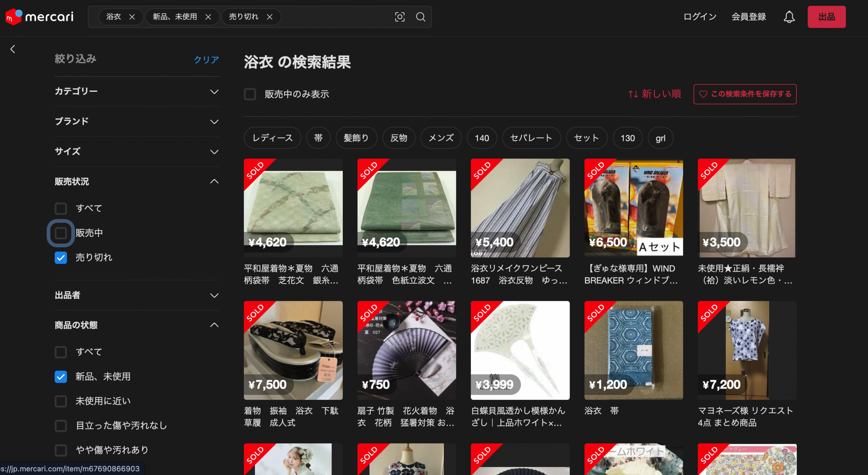Image resolution: width=868 pixels, height=475 pixels.
Task: Open image search camera icon
Action: point(400,17)
